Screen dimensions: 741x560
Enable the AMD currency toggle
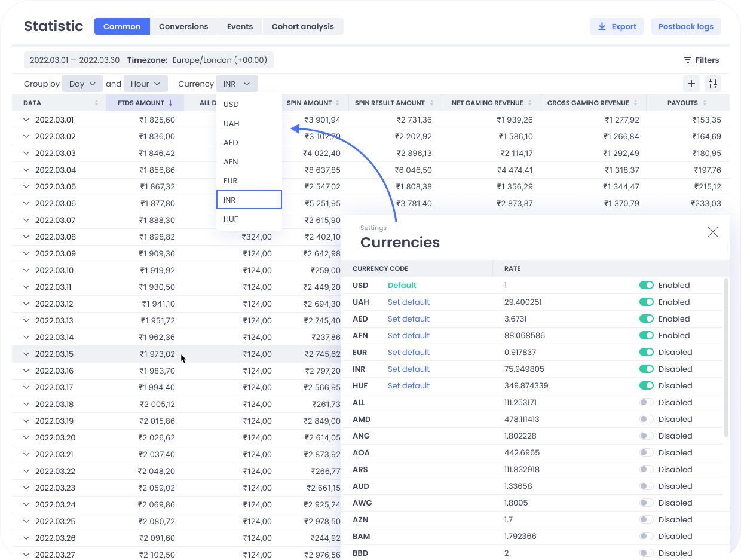click(x=646, y=419)
